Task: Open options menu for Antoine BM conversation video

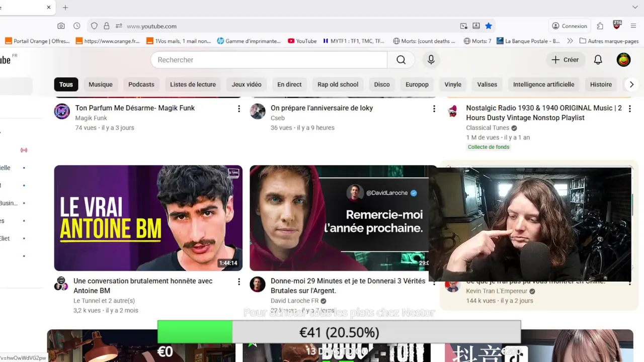Action: point(239,282)
